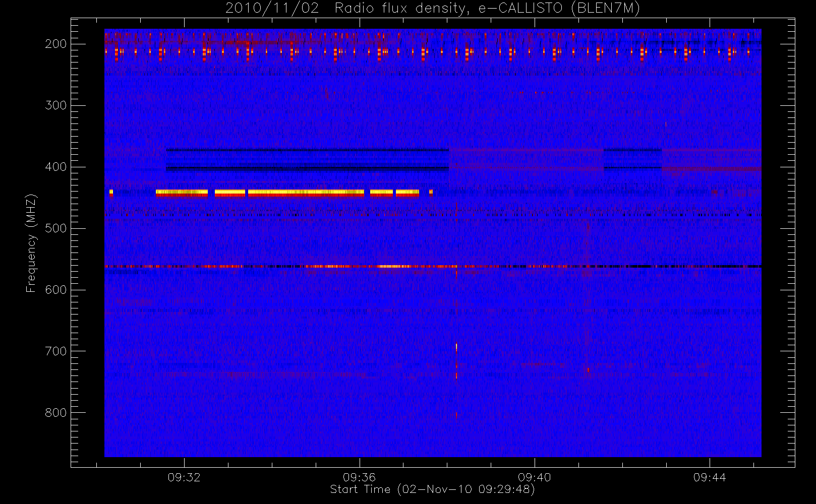816x504 pixels.
Task: Click the 800 frequency tick label
Action: coord(55,413)
